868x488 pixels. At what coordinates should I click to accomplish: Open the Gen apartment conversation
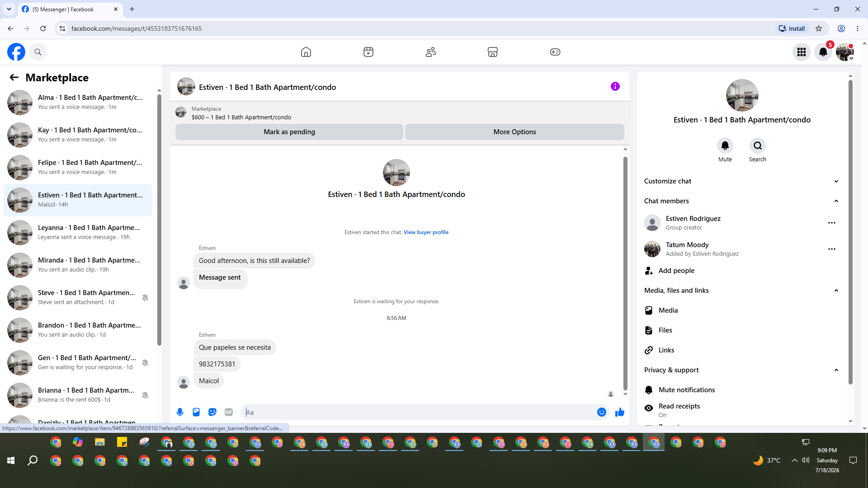(x=78, y=363)
